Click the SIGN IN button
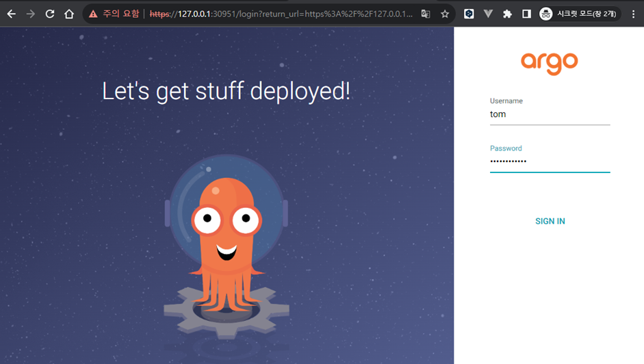The width and height of the screenshot is (644, 364). [550, 221]
